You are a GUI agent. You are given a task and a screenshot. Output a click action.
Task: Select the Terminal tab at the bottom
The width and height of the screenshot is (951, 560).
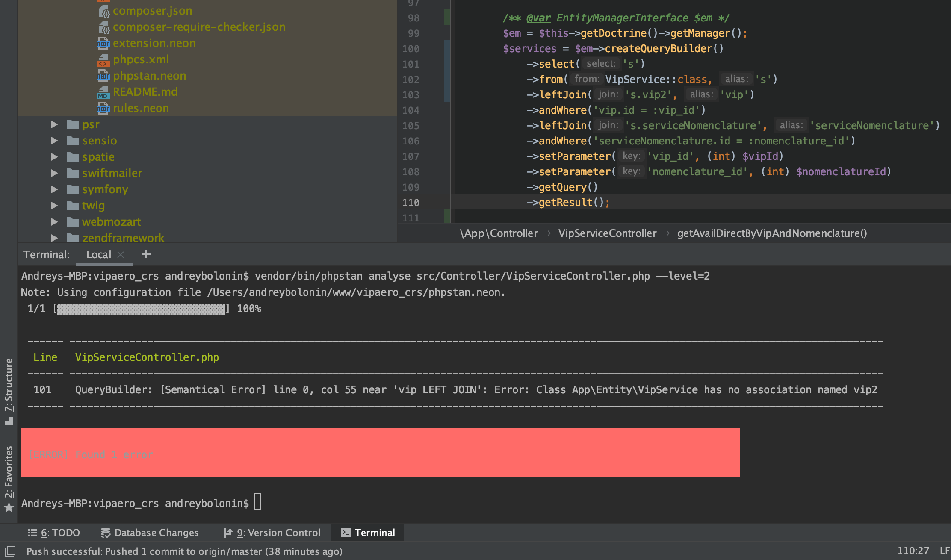374,532
